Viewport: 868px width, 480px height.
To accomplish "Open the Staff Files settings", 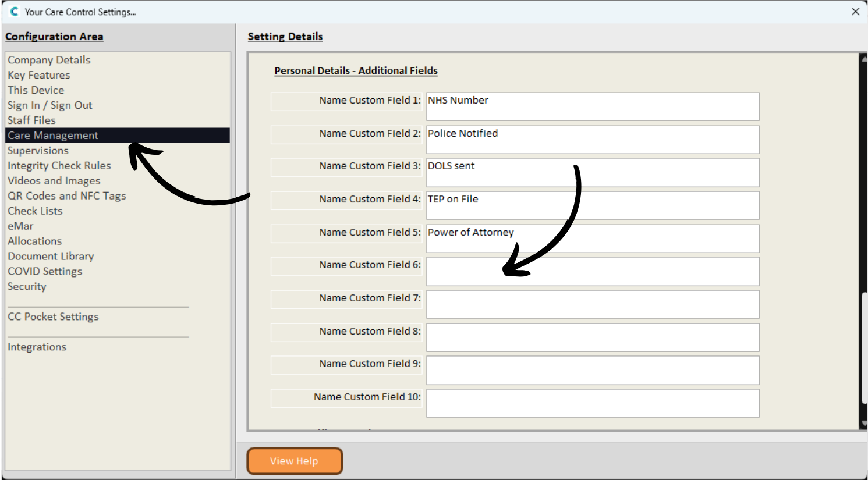I will (x=31, y=120).
